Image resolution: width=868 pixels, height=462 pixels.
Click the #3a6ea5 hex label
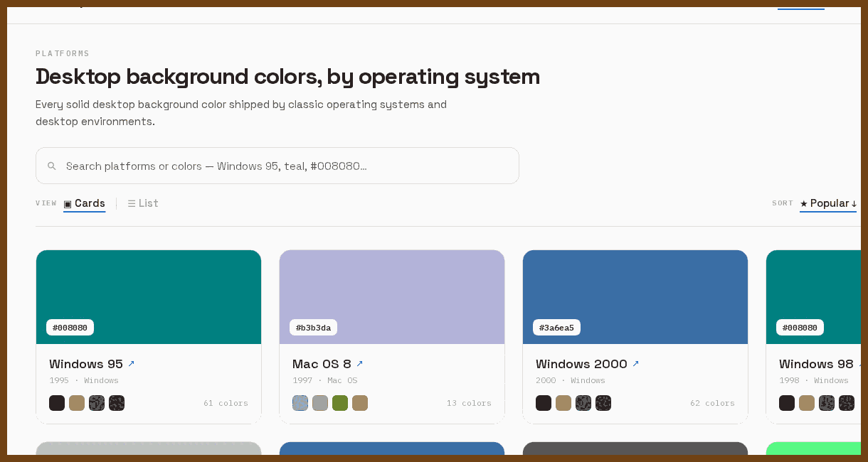point(557,328)
